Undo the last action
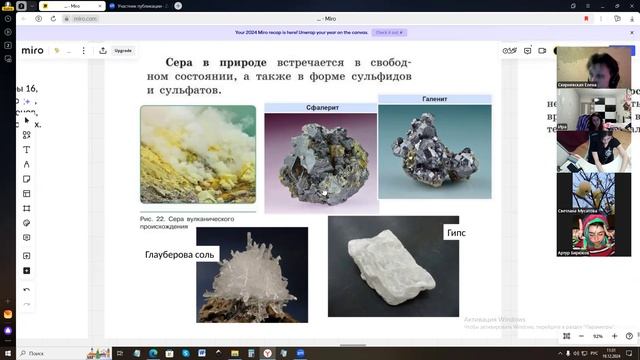640x360 pixels. 27,290
